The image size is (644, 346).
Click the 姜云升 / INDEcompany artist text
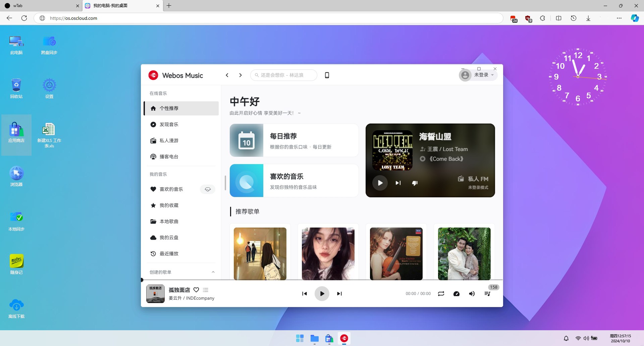tap(191, 298)
